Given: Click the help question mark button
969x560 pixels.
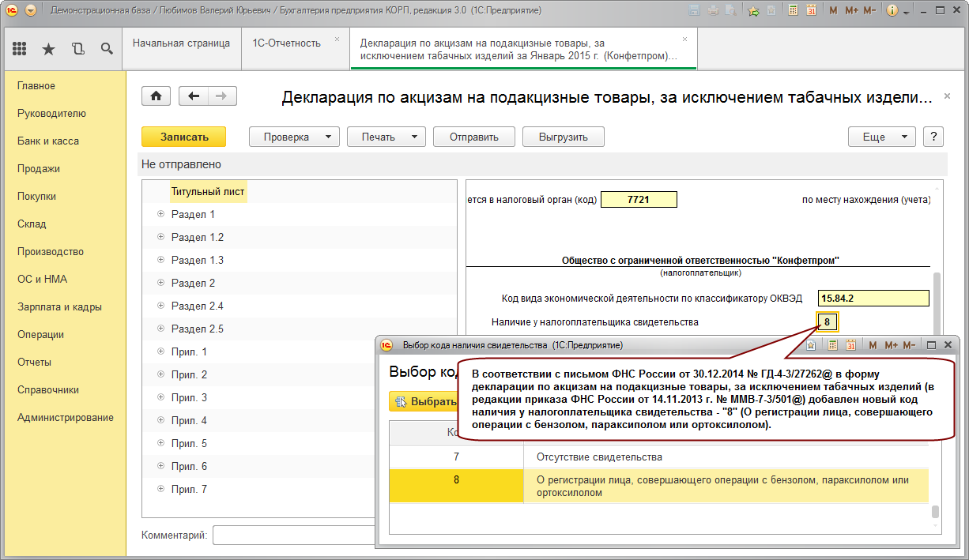Looking at the screenshot, I should coord(933,137).
